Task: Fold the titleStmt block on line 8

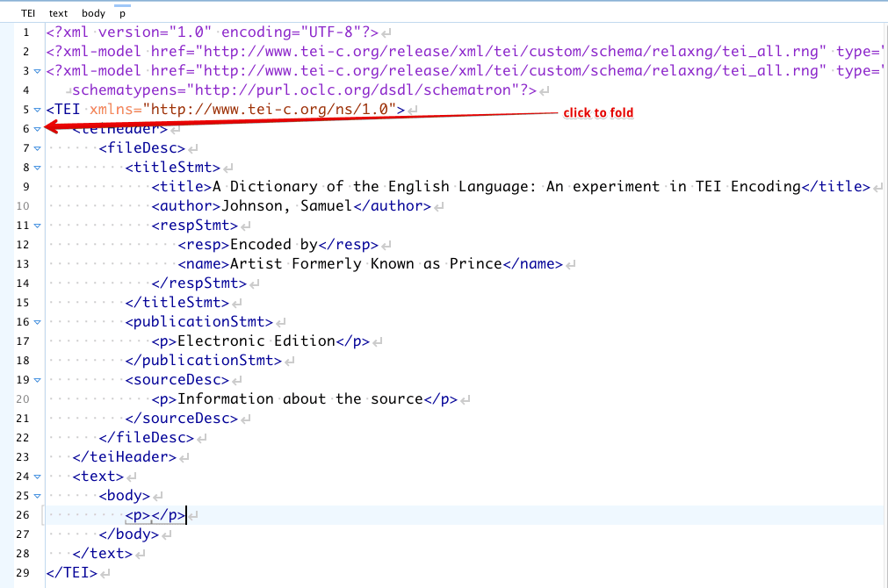Action: click(37, 168)
